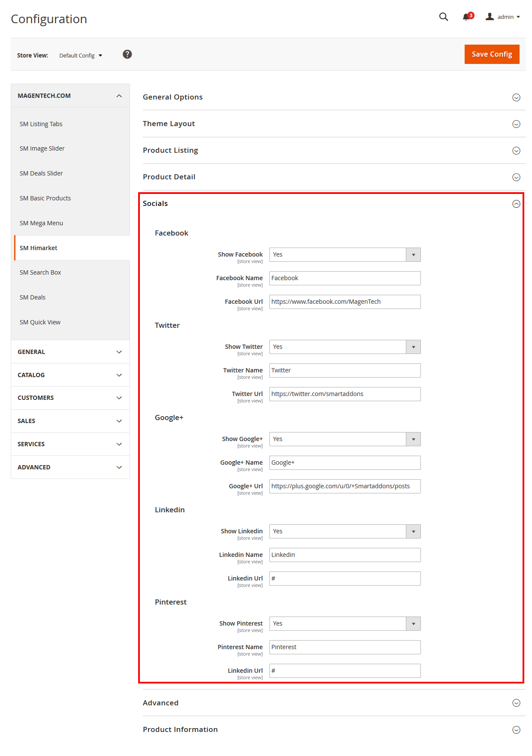Click the Linkedin group heading
The image size is (532, 756).
(x=170, y=510)
